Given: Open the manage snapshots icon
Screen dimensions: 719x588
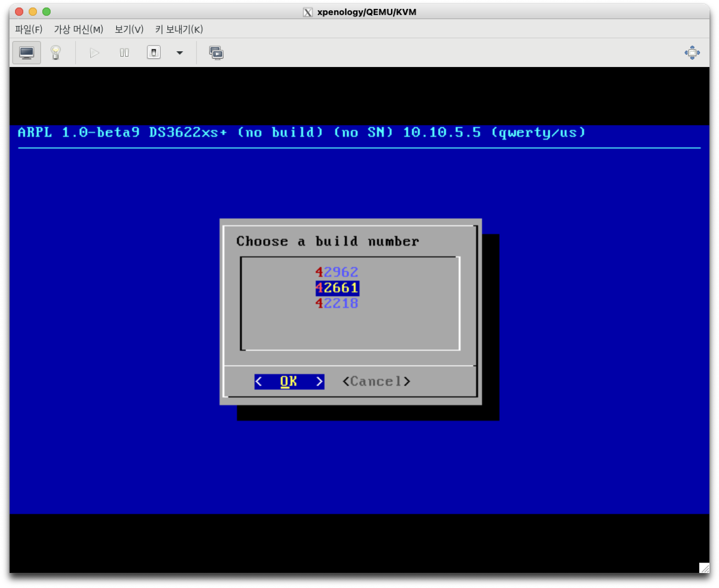Looking at the screenshot, I should pos(216,53).
